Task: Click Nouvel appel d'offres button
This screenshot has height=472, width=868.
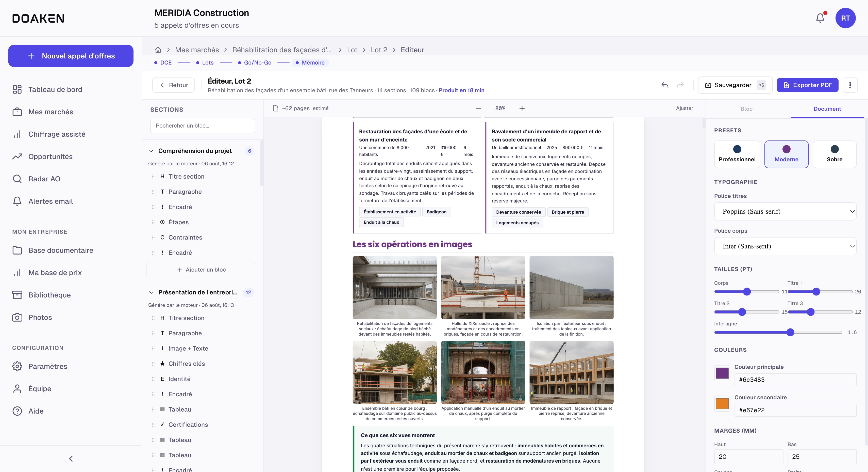Action: tap(71, 56)
